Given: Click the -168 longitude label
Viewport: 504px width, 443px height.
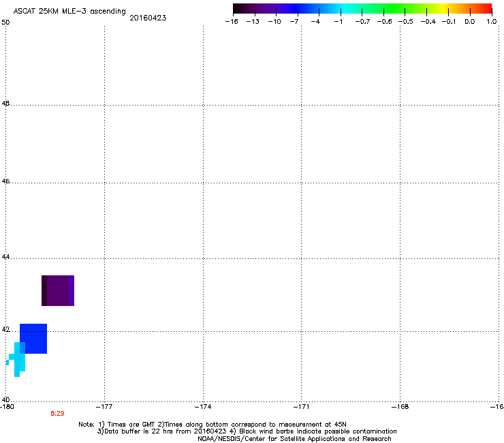Looking at the screenshot, I should (x=400, y=407).
